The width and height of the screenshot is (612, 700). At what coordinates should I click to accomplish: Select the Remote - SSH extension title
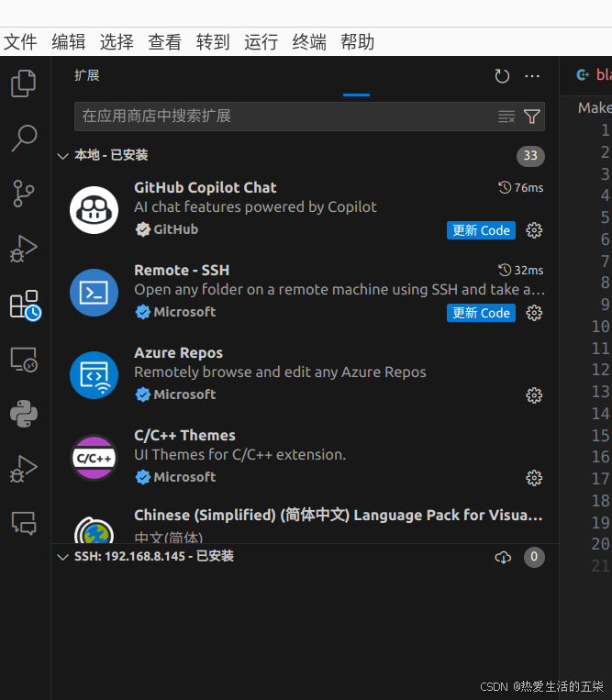(x=182, y=270)
